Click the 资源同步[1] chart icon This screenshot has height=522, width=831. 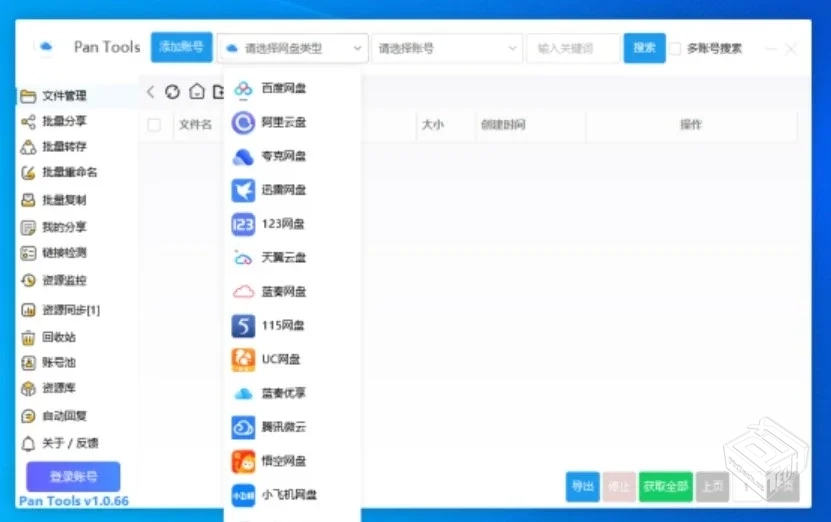click(28, 309)
